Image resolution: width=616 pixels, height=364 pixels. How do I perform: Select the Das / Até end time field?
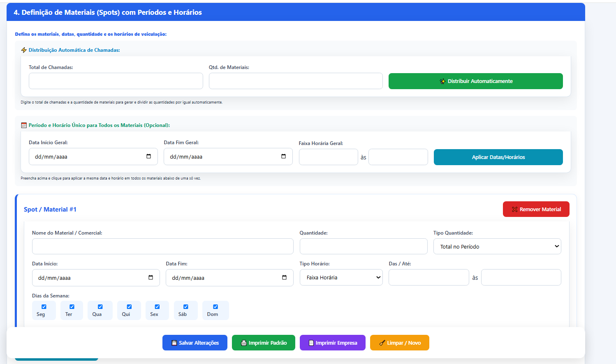coord(521,277)
